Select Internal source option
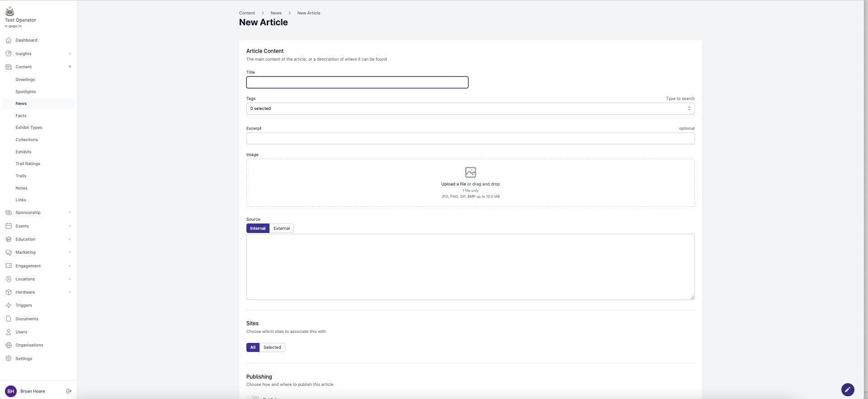The image size is (868, 399). 258,228
